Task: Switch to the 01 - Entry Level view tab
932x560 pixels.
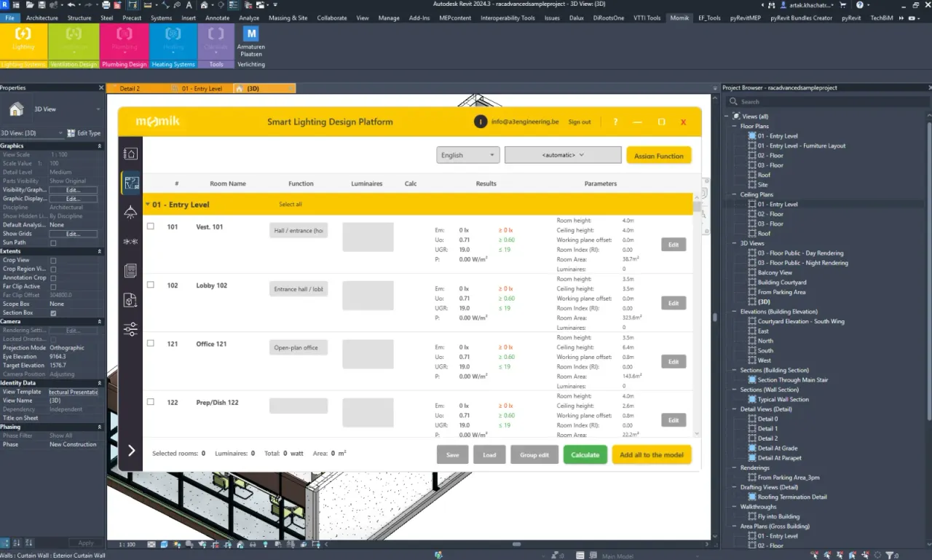Action: click(x=201, y=88)
